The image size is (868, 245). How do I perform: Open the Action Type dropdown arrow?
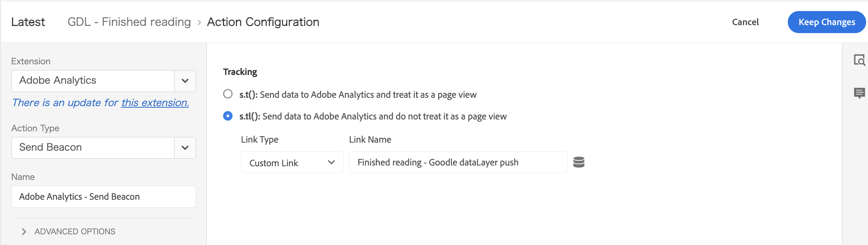pos(185,148)
